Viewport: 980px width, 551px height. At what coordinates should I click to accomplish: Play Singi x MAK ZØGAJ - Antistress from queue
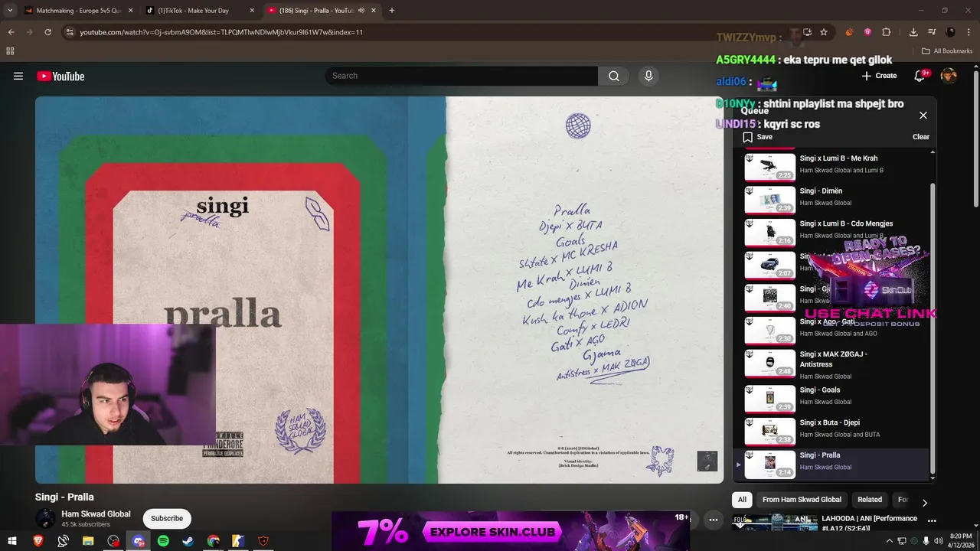pyautogui.click(x=835, y=364)
